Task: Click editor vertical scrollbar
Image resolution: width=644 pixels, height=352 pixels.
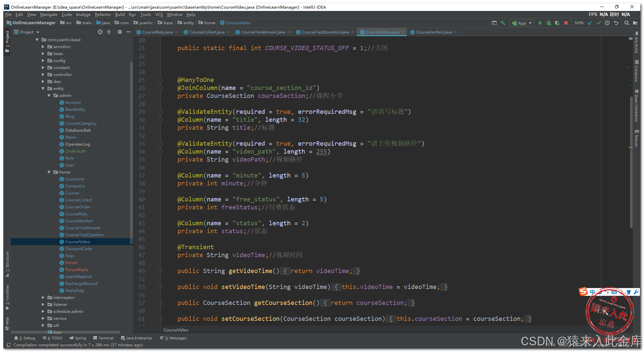Action: click(631, 163)
